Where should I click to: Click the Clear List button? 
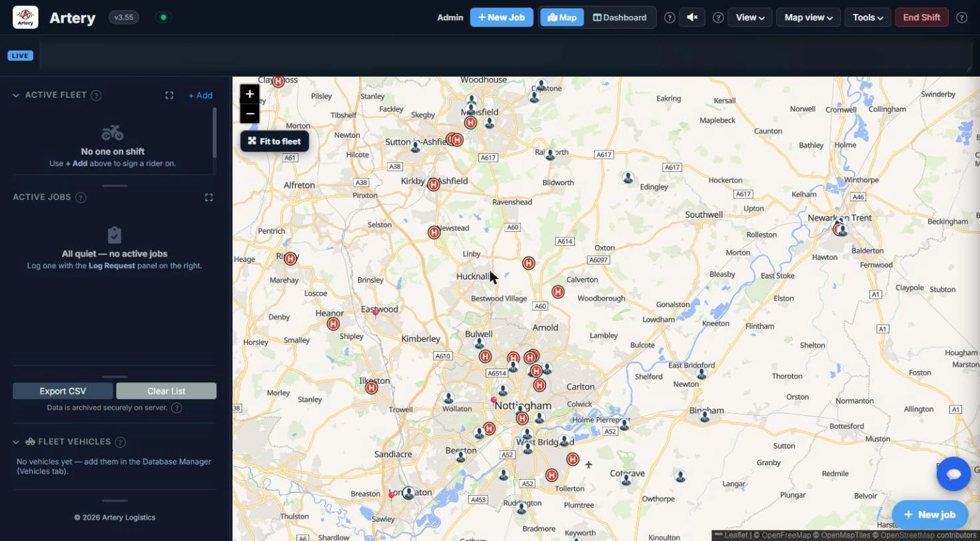tap(167, 391)
